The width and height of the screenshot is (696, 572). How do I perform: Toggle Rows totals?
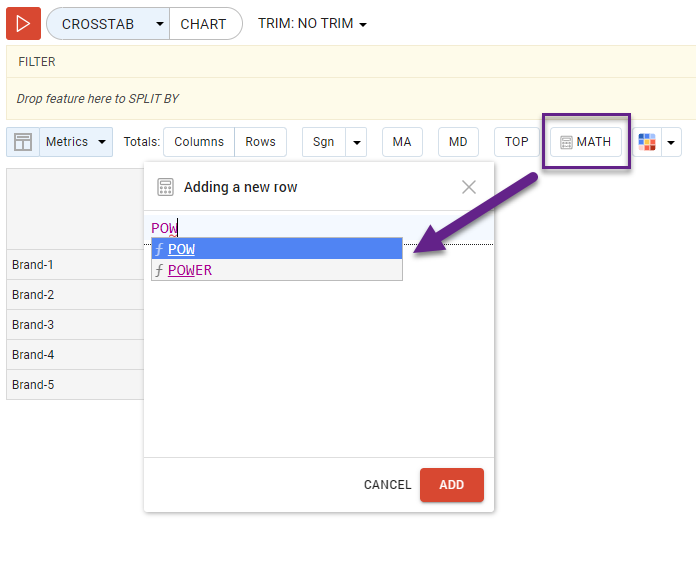[x=260, y=142]
